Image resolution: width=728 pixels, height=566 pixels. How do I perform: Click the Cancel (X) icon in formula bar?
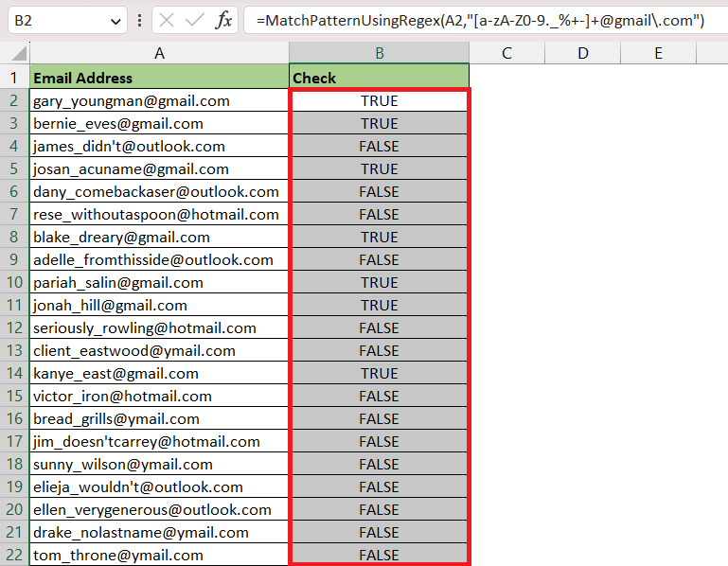(167, 21)
